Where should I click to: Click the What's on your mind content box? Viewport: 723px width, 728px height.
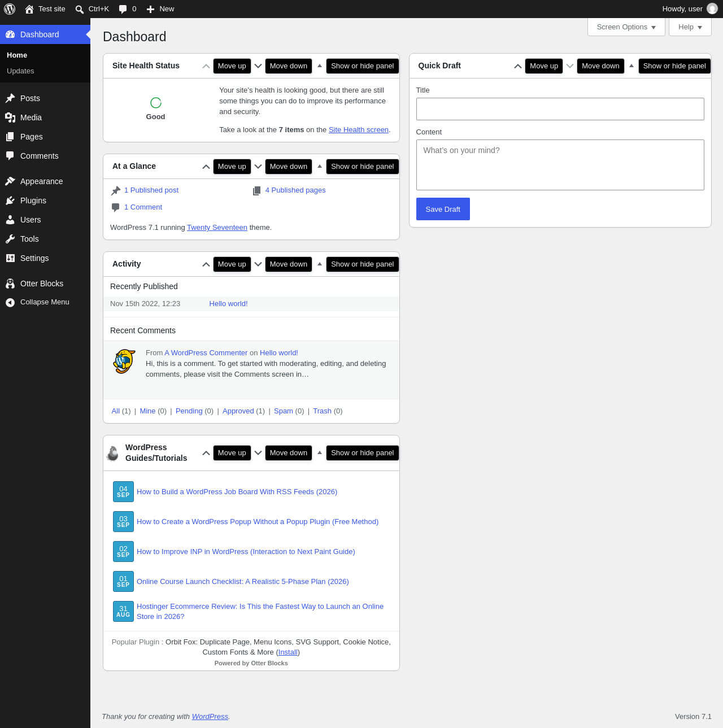click(x=560, y=165)
